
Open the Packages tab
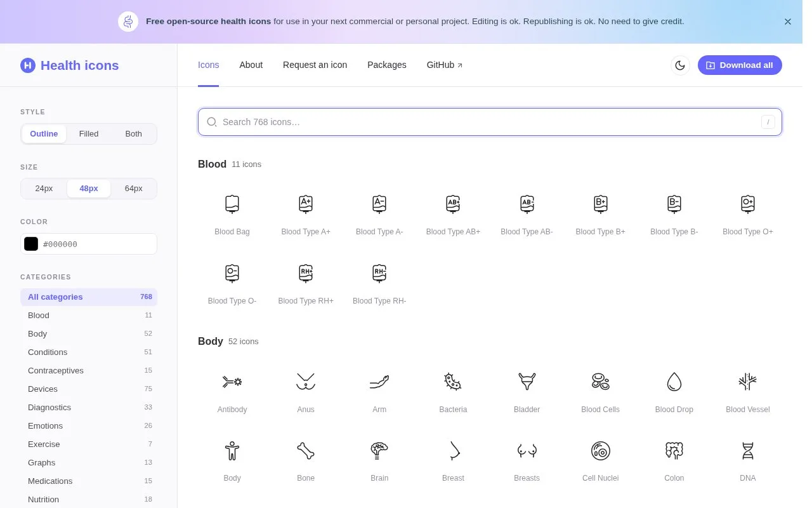(387, 65)
